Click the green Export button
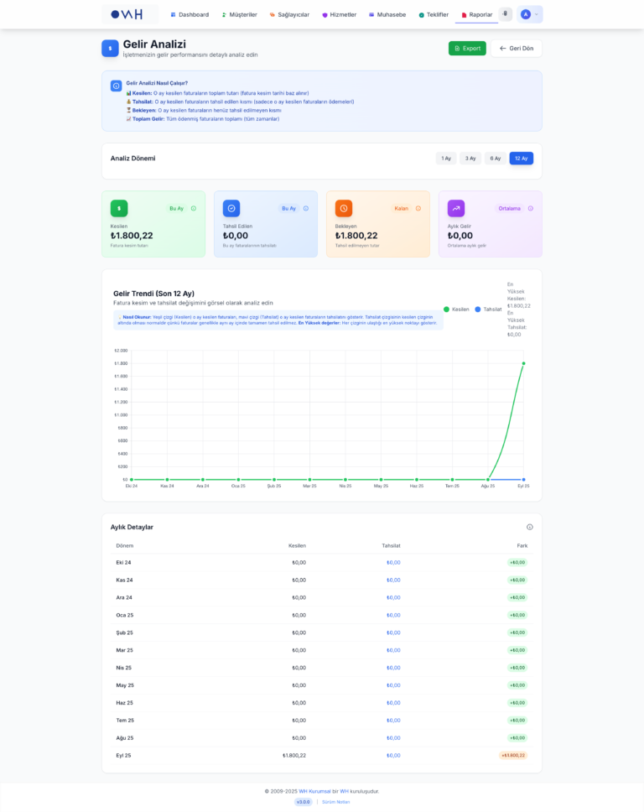 467,48
